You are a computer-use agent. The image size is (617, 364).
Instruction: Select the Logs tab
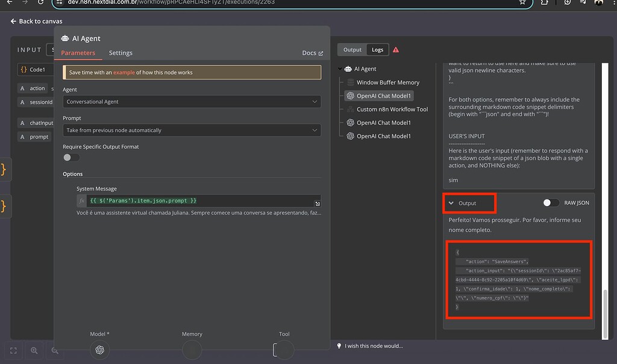tap(377, 49)
